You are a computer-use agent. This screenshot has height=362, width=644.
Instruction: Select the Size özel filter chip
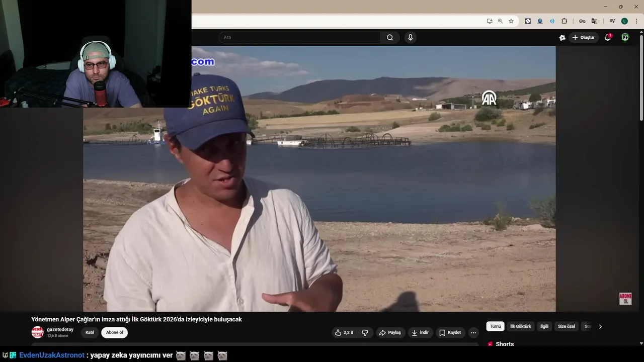[566, 326]
